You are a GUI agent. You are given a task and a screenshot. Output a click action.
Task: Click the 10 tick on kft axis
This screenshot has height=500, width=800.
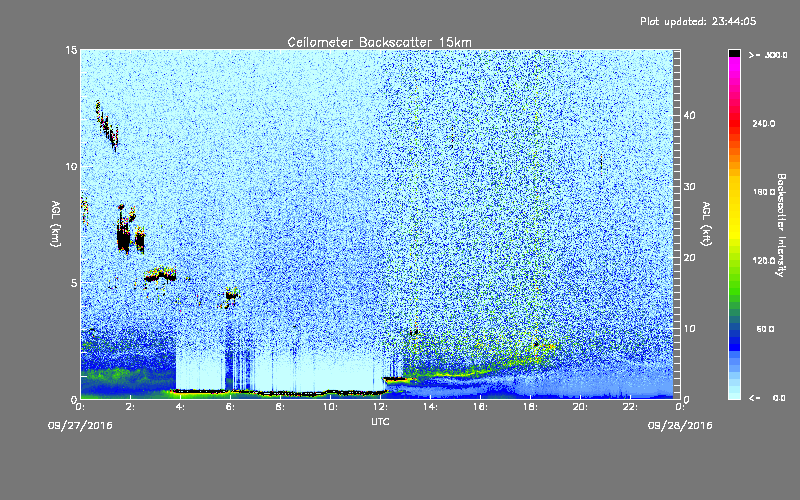(x=689, y=328)
